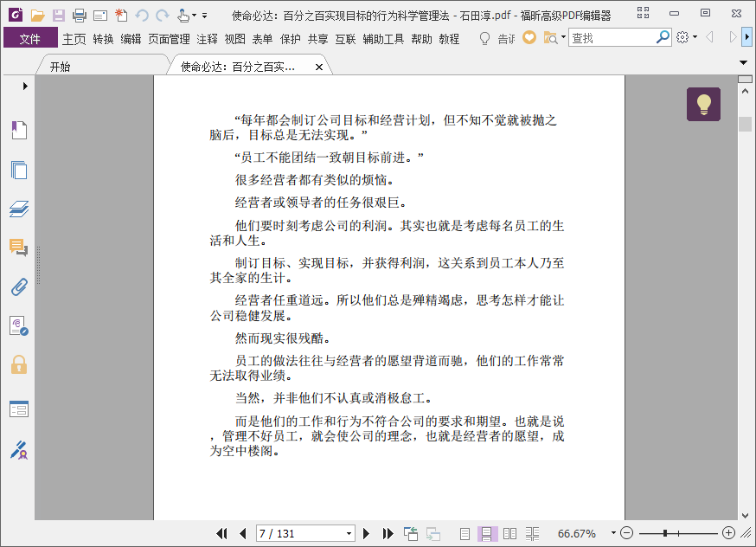The height and width of the screenshot is (547, 756).
Task: Jump to the first page
Action: [x=221, y=533]
